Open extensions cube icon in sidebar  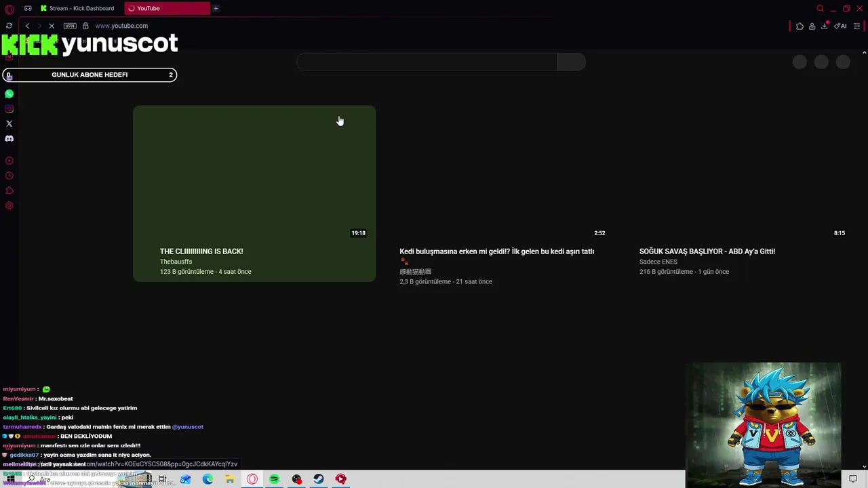(x=9, y=190)
